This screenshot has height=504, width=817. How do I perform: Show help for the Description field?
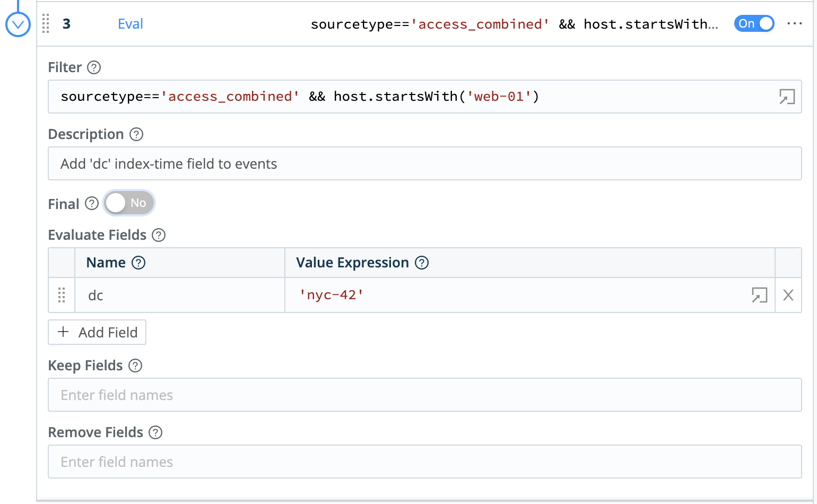pyautogui.click(x=136, y=134)
